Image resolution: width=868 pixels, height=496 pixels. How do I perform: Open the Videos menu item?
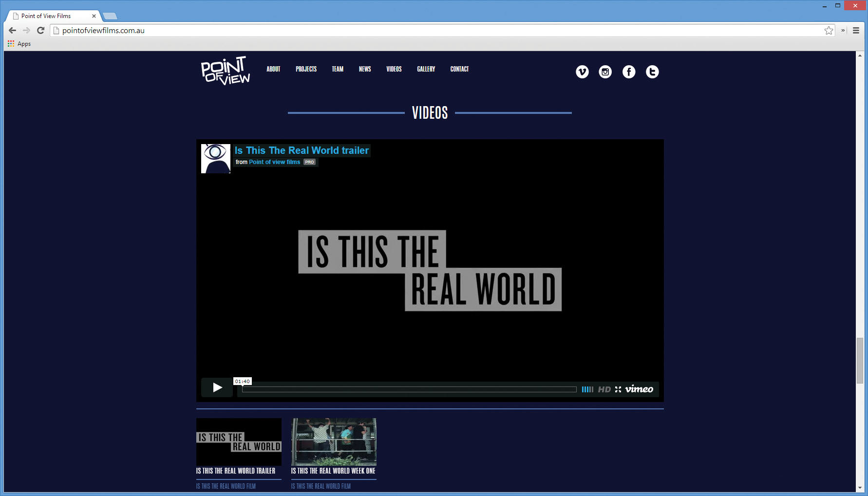tap(394, 69)
